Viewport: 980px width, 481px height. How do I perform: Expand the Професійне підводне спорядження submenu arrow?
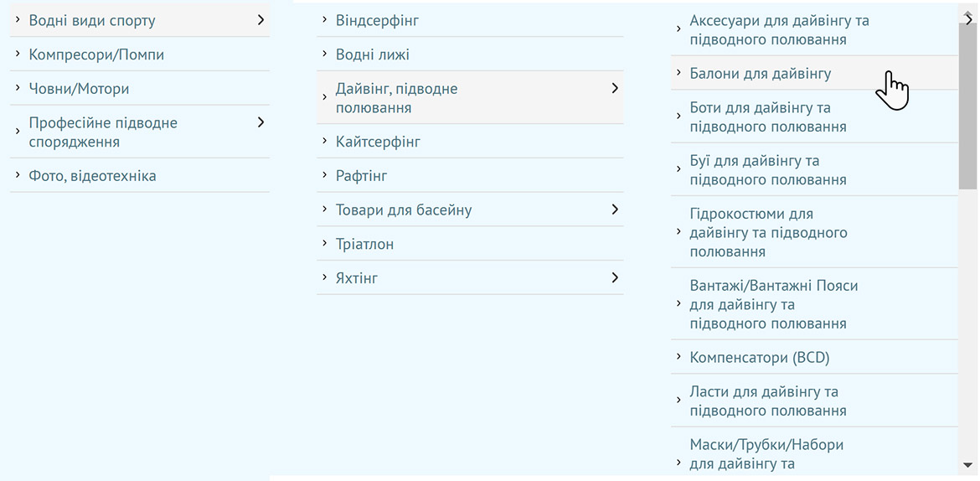(260, 122)
